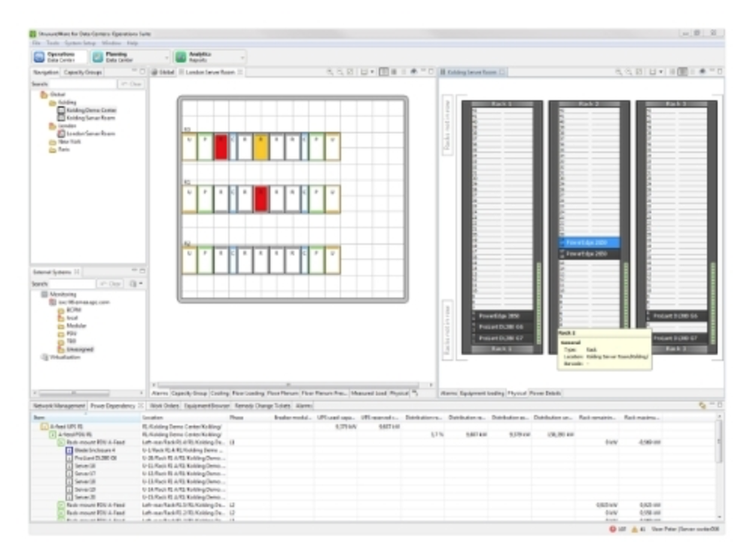Viewport: 756px width, 556px height.
Task: Select the Paris folder in tree
Action: click(59, 149)
